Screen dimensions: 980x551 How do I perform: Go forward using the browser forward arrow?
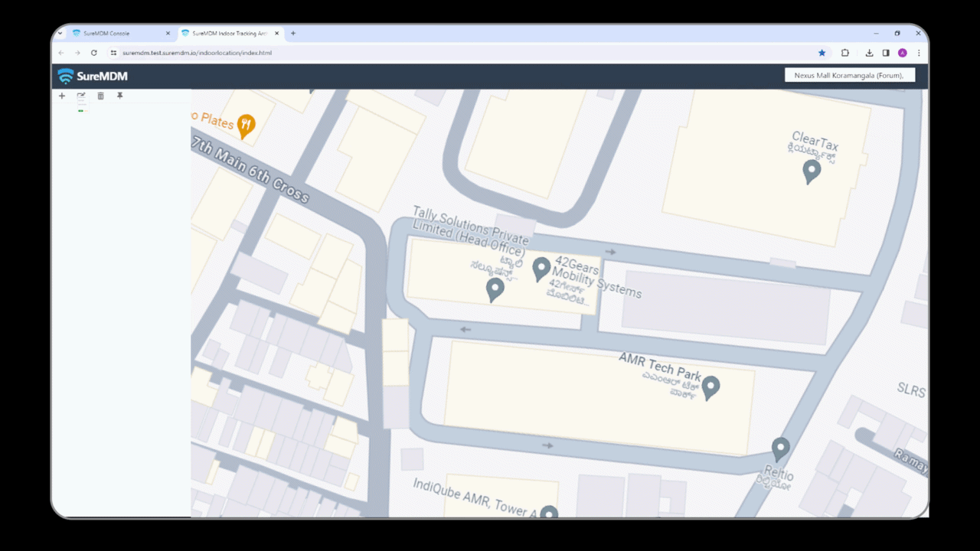(x=77, y=53)
